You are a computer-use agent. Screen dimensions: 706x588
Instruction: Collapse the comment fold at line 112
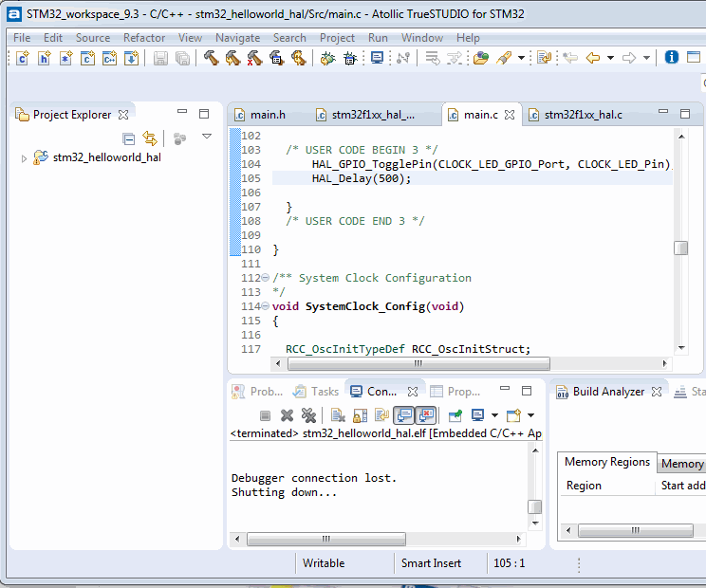[265, 278]
